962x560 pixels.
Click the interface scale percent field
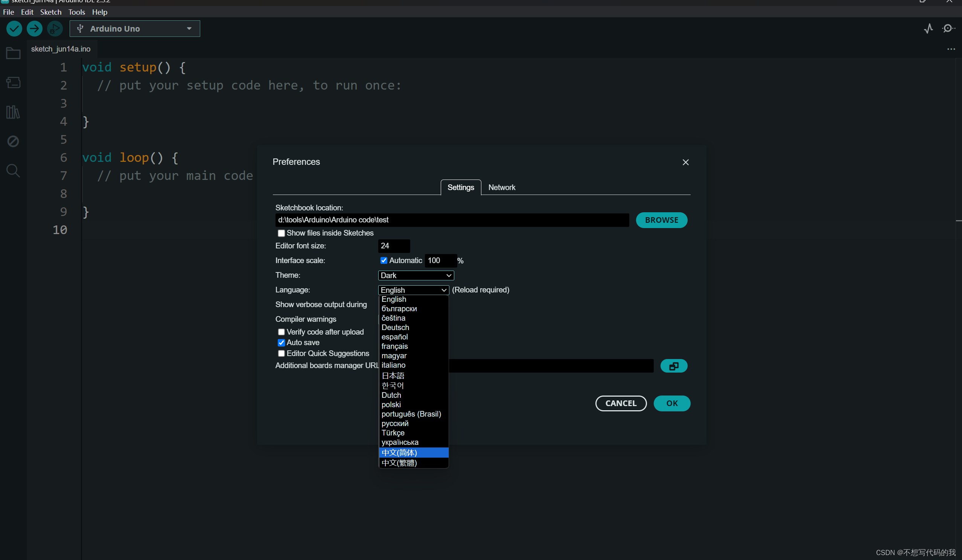(x=440, y=261)
